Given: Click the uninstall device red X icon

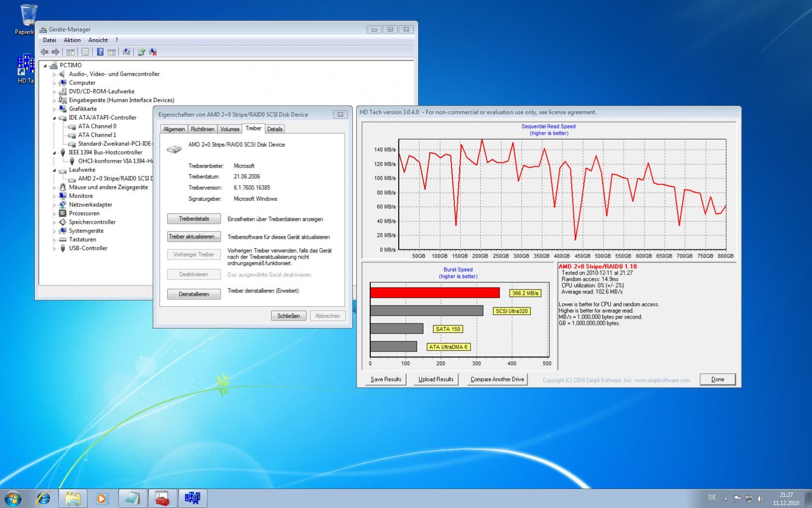Looking at the screenshot, I should click(x=153, y=52).
